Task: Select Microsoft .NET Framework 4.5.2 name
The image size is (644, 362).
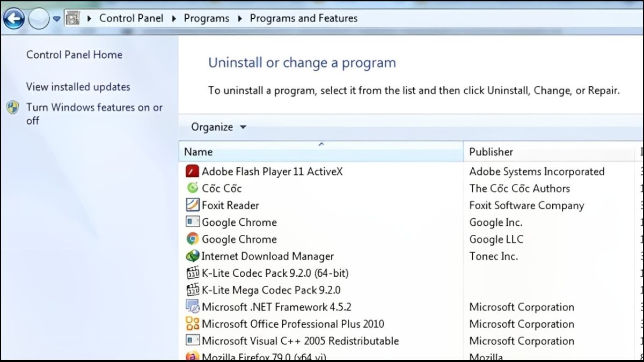Action: pyautogui.click(x=276, y=307)
